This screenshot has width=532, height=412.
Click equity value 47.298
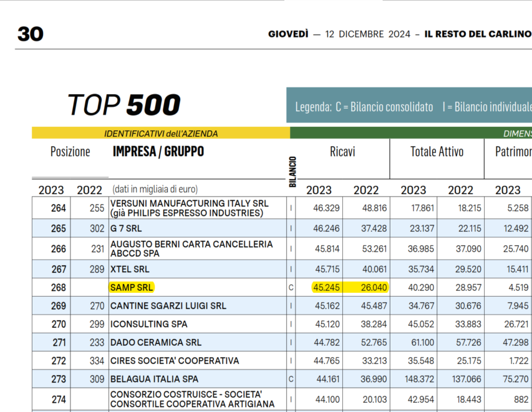click(516, 342)
